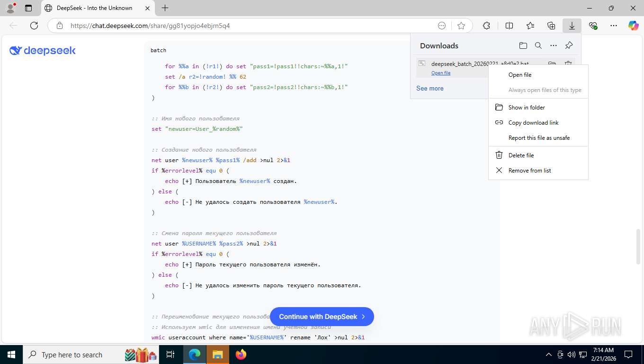The height and width of the screenshot is (364, 644).
Task: Open the Extensions puzzle icon
Action: (x=486, y=26)
